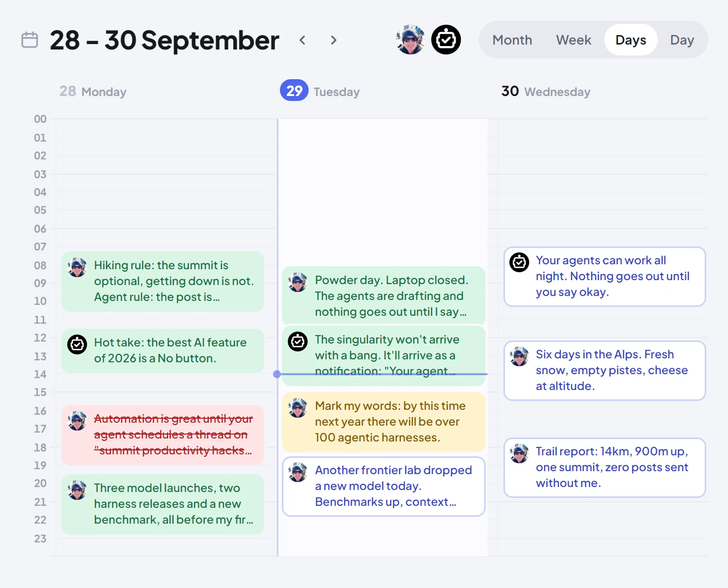Click robot avatar on 'Your agents can work' post

click(519, 262)
